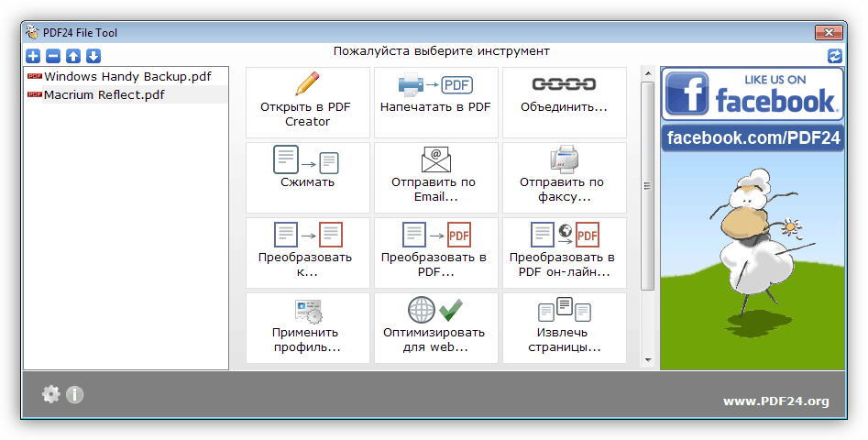Click the 'Извлечь страницы...' tool
This screenshot has width=868, height=440.
(564, 327)
